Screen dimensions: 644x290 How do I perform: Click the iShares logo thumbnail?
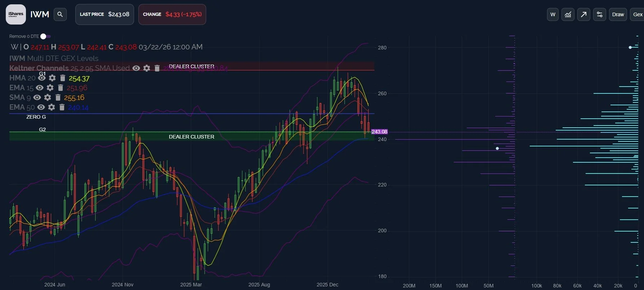16,14
